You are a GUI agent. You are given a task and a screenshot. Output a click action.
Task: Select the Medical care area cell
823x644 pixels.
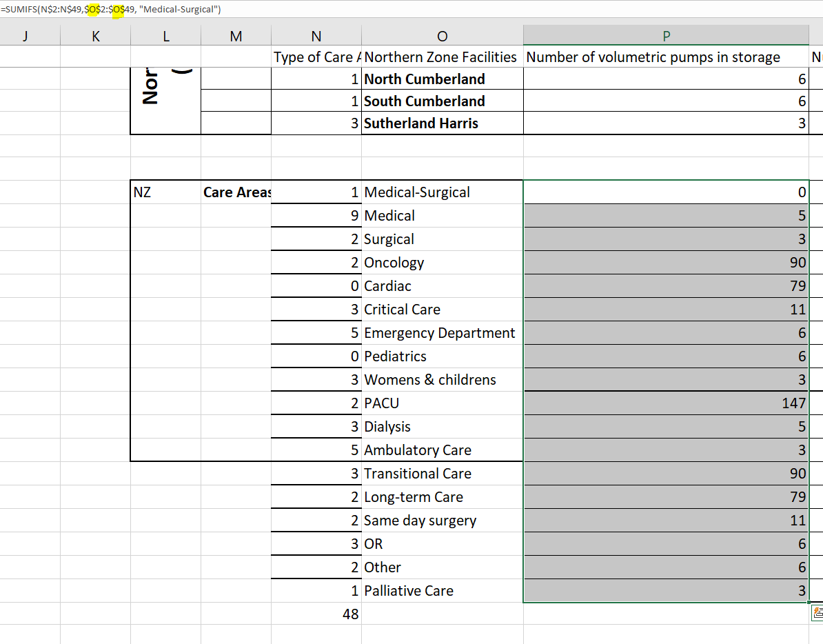pos(442,216)
